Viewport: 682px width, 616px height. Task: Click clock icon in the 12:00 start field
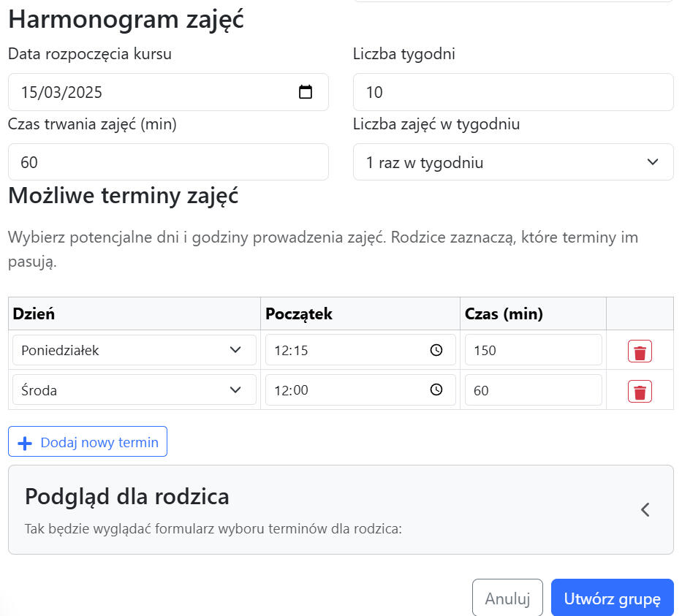coord(436,390)
